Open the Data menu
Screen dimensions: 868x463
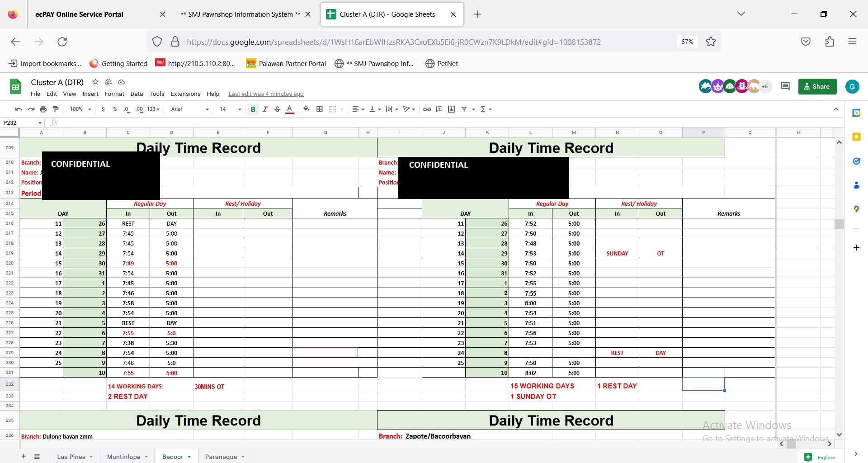coord(137,94)
